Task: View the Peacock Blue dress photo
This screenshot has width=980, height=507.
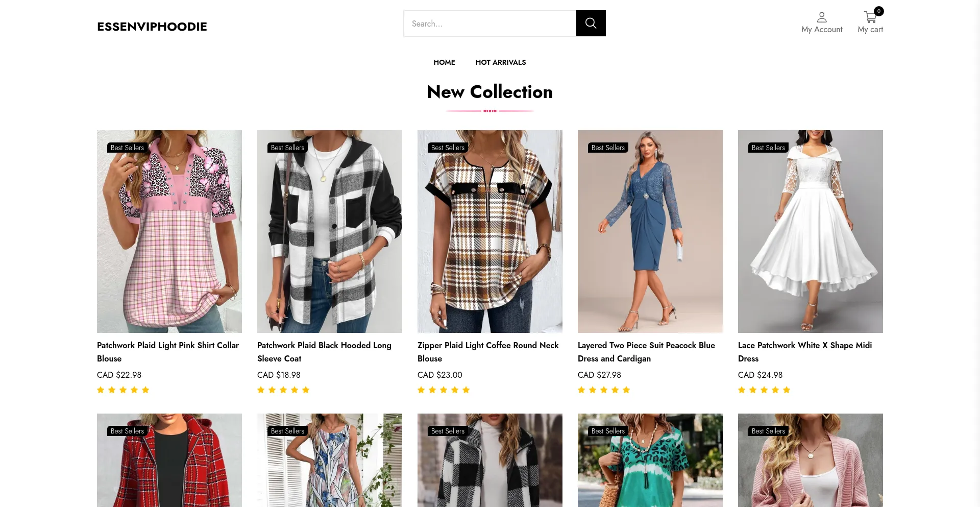Action: click(x=650, y=231)
